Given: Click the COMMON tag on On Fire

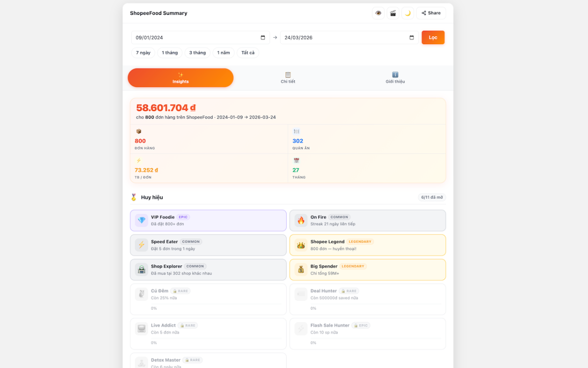Looking at the screenshot, I should pos(339,217).
